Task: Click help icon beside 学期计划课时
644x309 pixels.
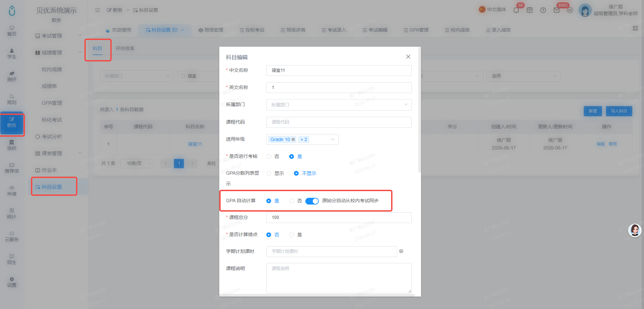Action: (401, 251)
